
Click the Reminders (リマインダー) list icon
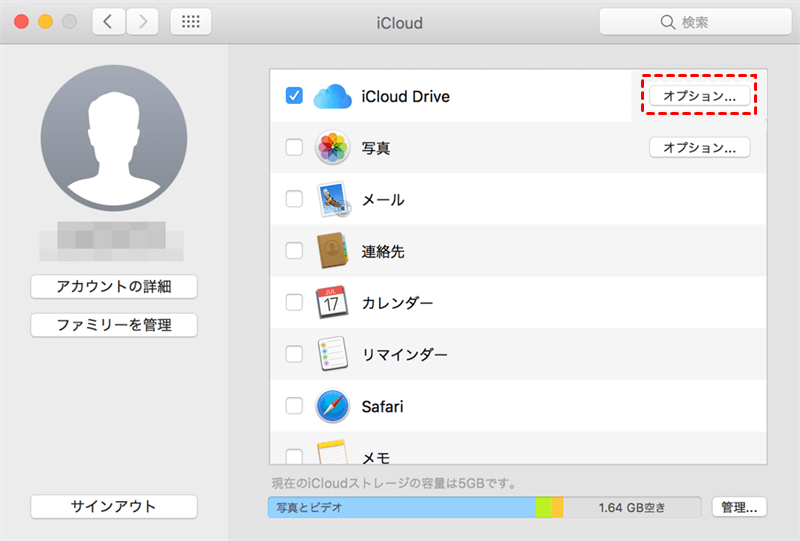pos(332,354)
